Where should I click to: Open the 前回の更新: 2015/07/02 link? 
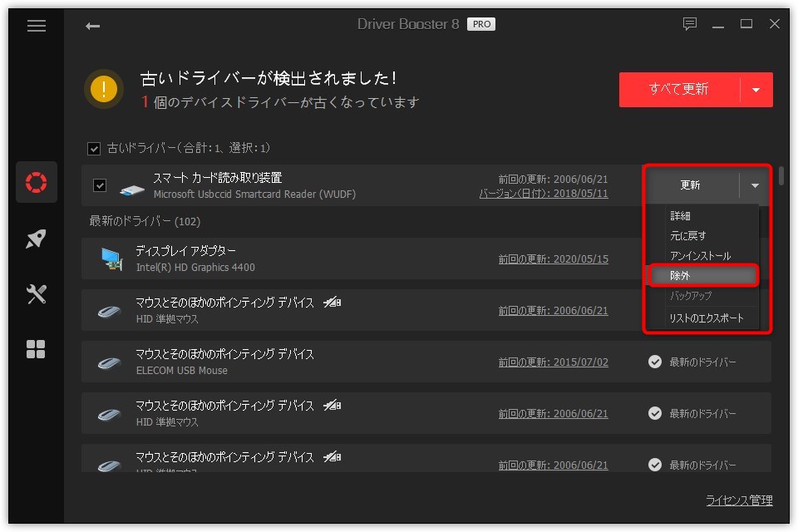pyautogui.click(x=554, y=362)
